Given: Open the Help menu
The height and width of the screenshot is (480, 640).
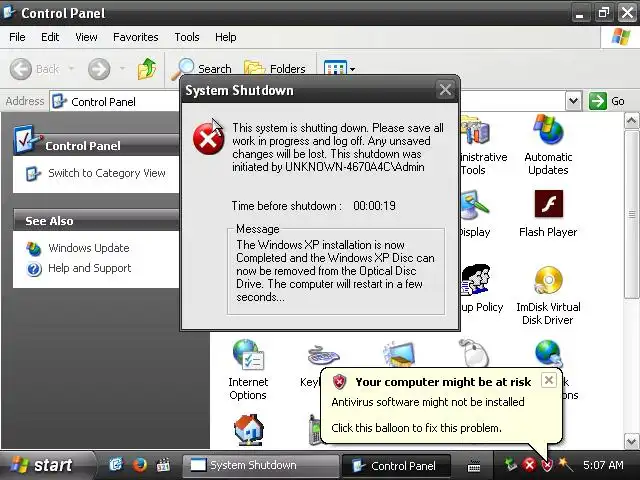Looking at the screenshot, I should [x=226, y=37].
